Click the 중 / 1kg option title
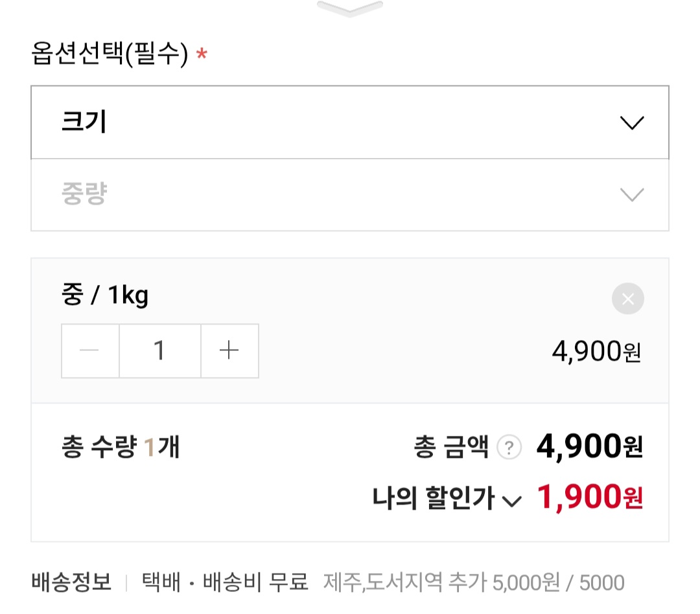The height and width of the screenshot is (614, 700). click(x=105, y=296)
